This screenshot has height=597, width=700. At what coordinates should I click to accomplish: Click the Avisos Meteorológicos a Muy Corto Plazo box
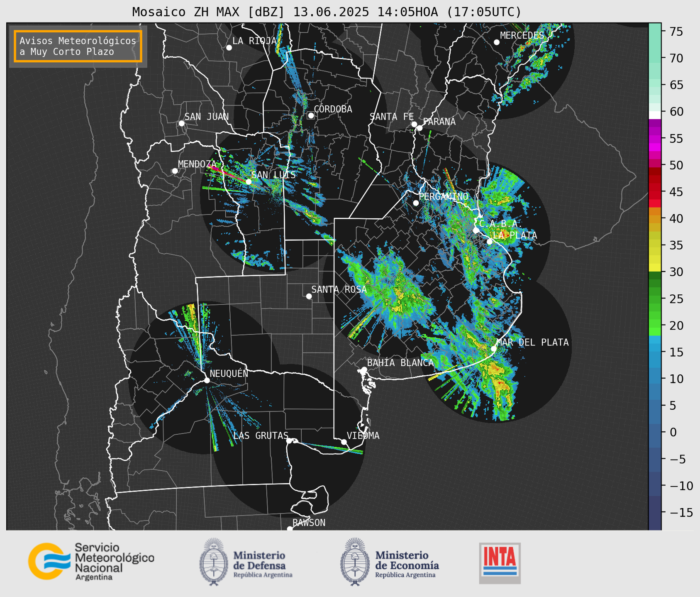point(78,46)
